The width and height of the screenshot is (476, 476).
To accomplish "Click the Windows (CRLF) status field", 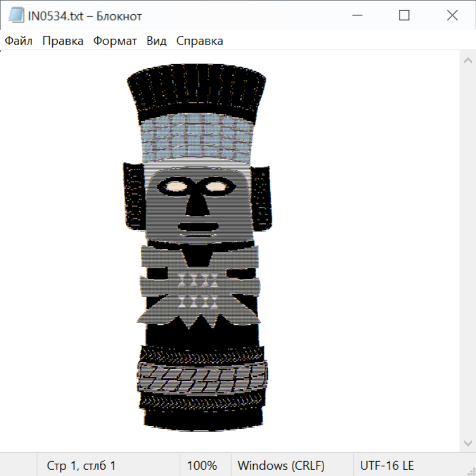I will click(281, 465).
